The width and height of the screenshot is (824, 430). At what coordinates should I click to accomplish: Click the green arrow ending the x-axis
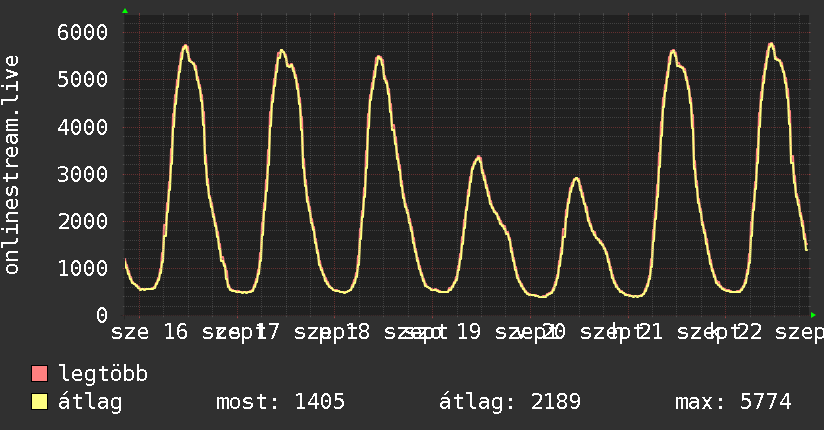point(813,315)
